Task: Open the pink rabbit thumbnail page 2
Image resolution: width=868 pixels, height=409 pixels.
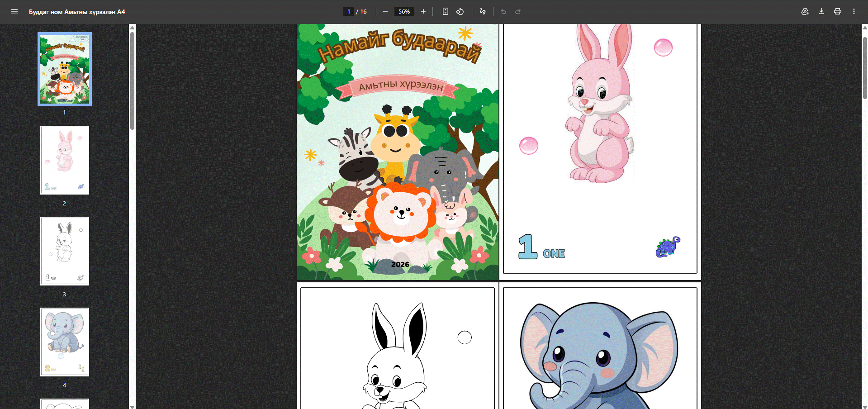Action: (x=65, y=160)
